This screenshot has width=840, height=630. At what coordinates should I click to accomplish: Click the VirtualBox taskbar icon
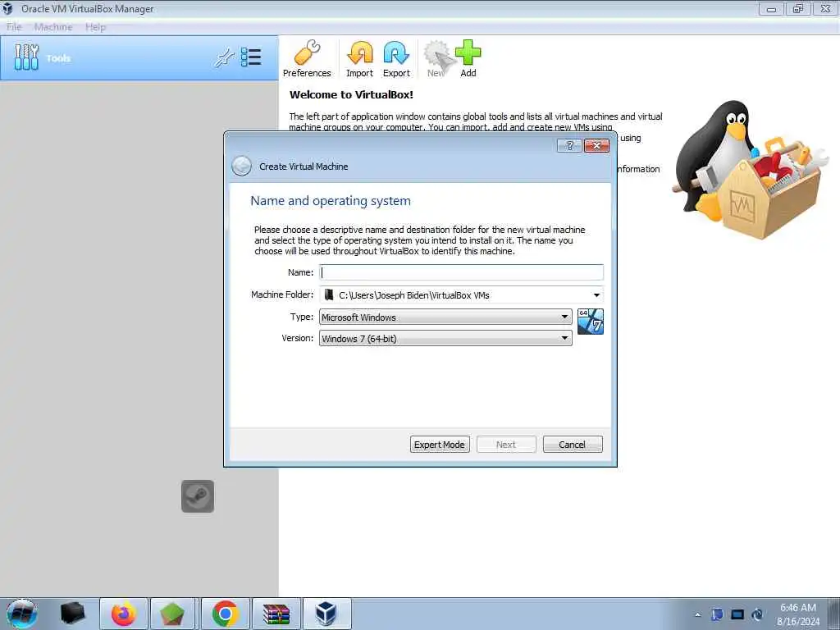pos(326,614)
